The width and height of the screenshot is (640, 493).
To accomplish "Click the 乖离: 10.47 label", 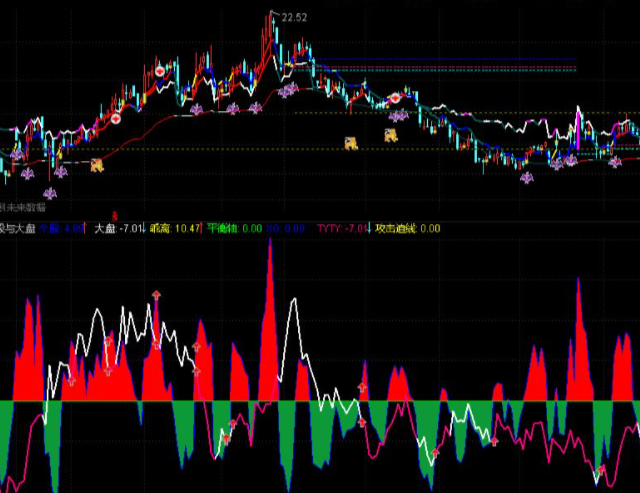I will coord(176,228).
